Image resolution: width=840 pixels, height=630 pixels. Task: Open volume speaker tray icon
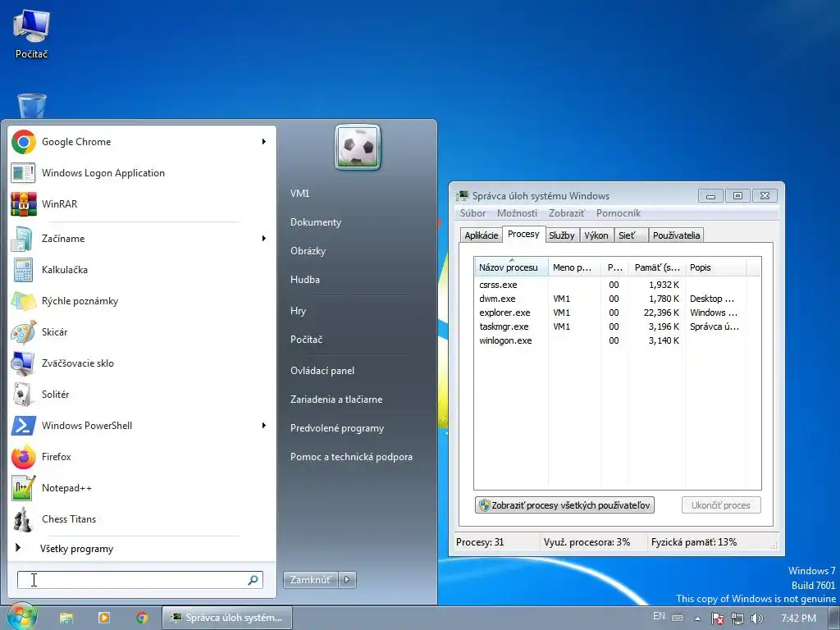click(756, 619)
